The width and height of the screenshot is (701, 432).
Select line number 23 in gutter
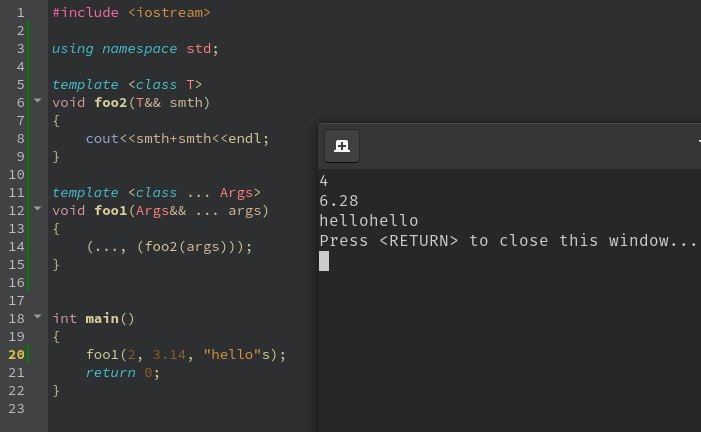[x=17, y=409]
